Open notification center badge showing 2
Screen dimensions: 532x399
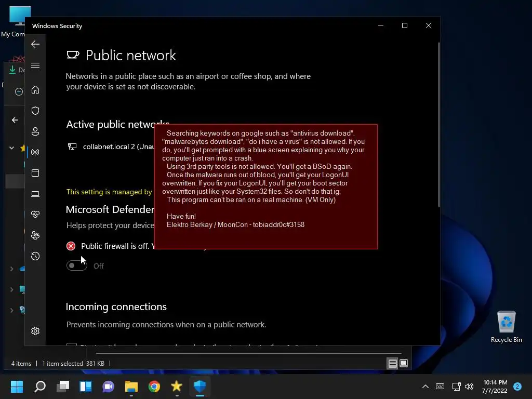[517, 387]
